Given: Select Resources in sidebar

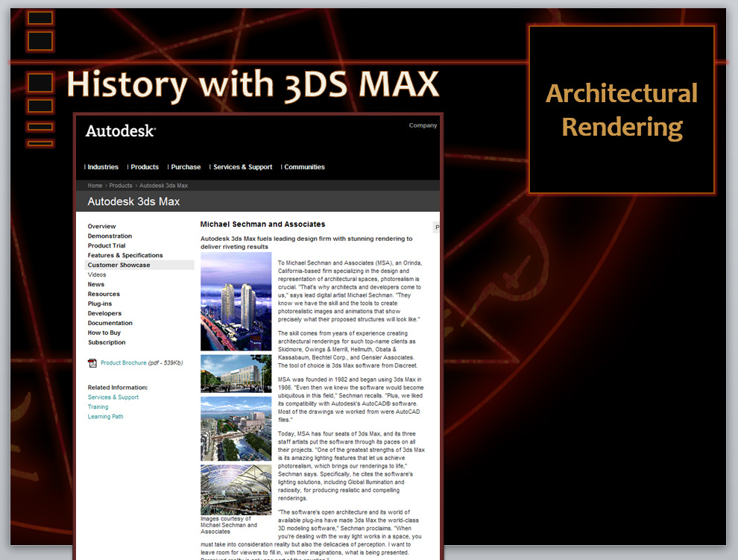Looking at the screenshot, I should pos(104,294).
